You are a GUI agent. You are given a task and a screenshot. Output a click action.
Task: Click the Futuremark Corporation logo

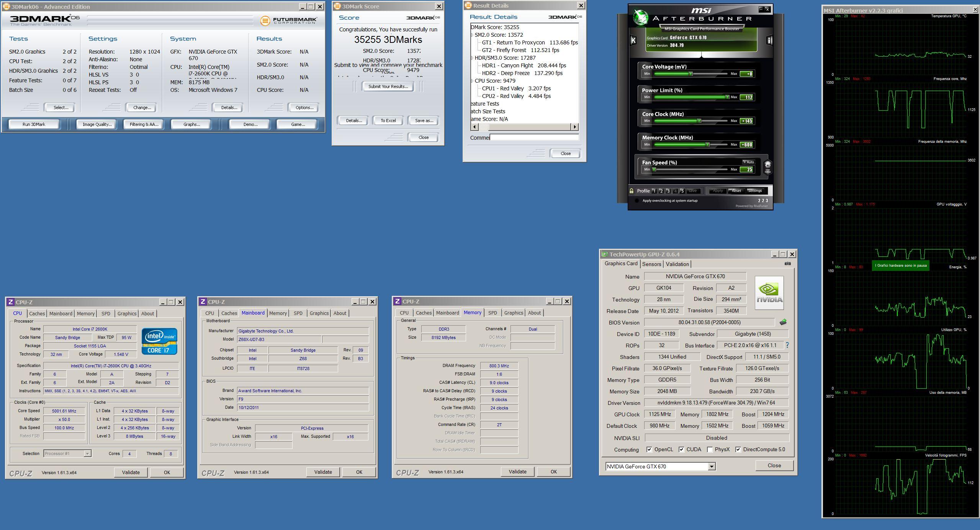point(288,20)
